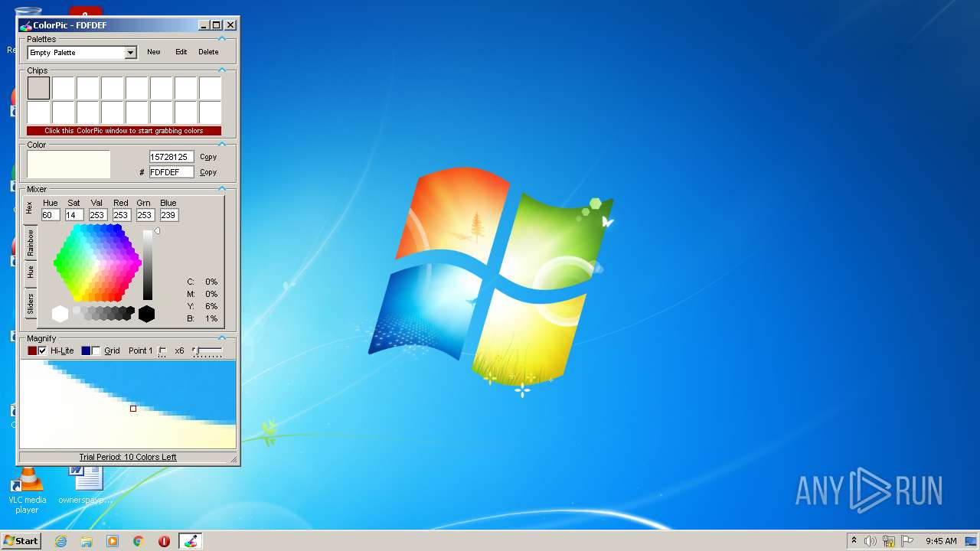
Task: Click the C: 0% cyan readout
Action: 203,282
